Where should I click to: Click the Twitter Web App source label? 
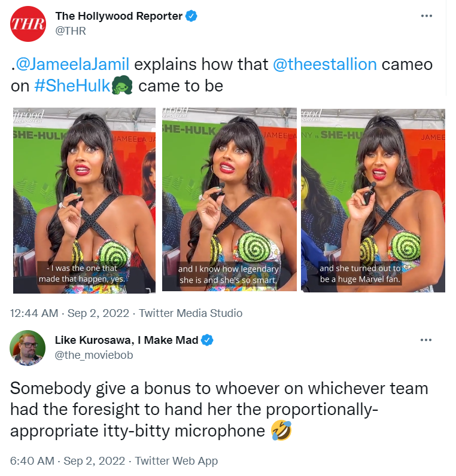tap(176, 461)
